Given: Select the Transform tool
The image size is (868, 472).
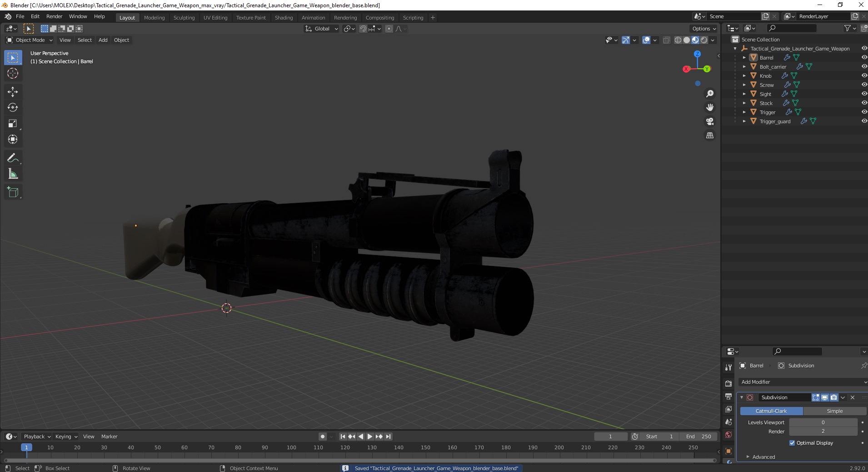Looking at the screenshot, I should click(13, 139).
